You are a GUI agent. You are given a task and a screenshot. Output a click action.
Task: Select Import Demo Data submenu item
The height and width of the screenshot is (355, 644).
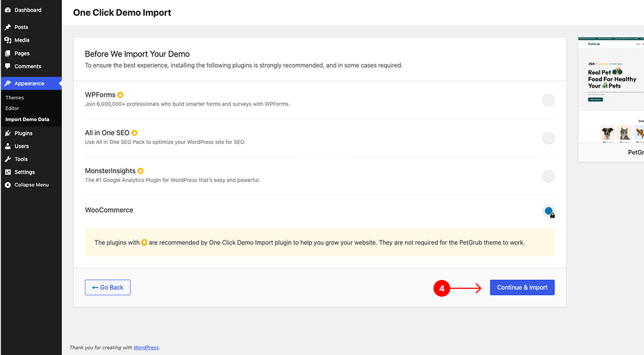[27, 119]
